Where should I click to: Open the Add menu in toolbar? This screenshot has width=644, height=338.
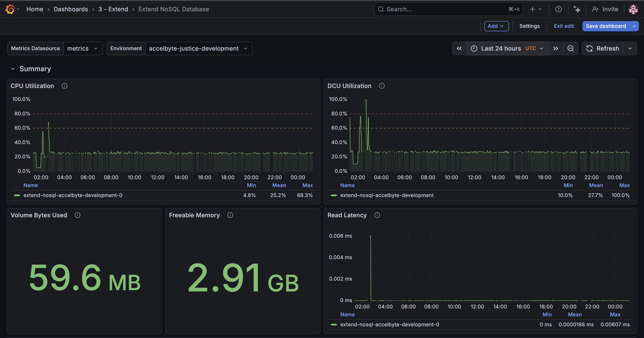tap(496, 26)
